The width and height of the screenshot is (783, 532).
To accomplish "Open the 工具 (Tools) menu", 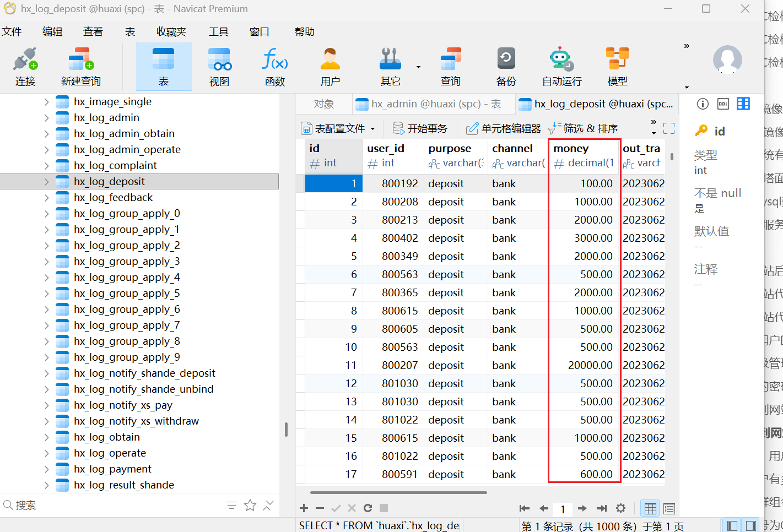I will pyautogui.click(x=218, y=32).
